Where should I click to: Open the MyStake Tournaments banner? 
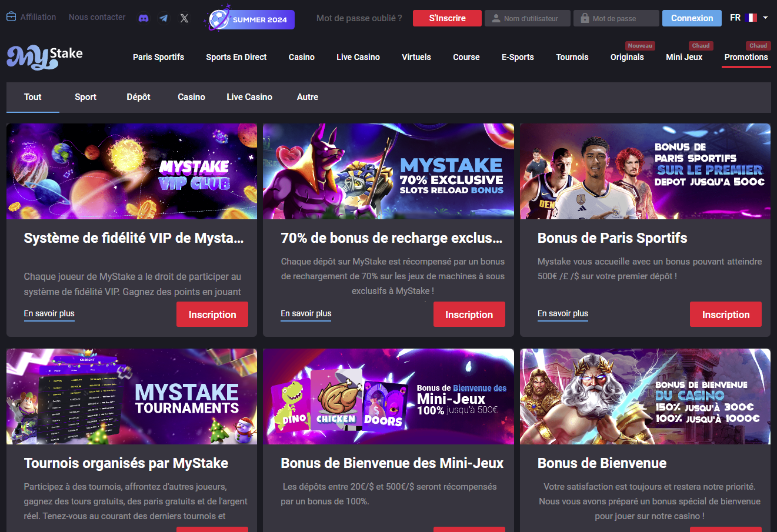(132, 396)
